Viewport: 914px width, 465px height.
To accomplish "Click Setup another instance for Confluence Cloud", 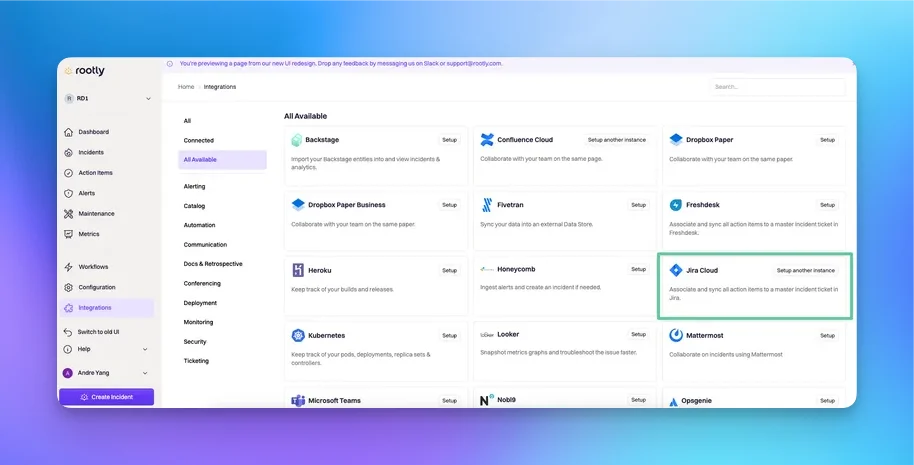I will pos(617,140).
